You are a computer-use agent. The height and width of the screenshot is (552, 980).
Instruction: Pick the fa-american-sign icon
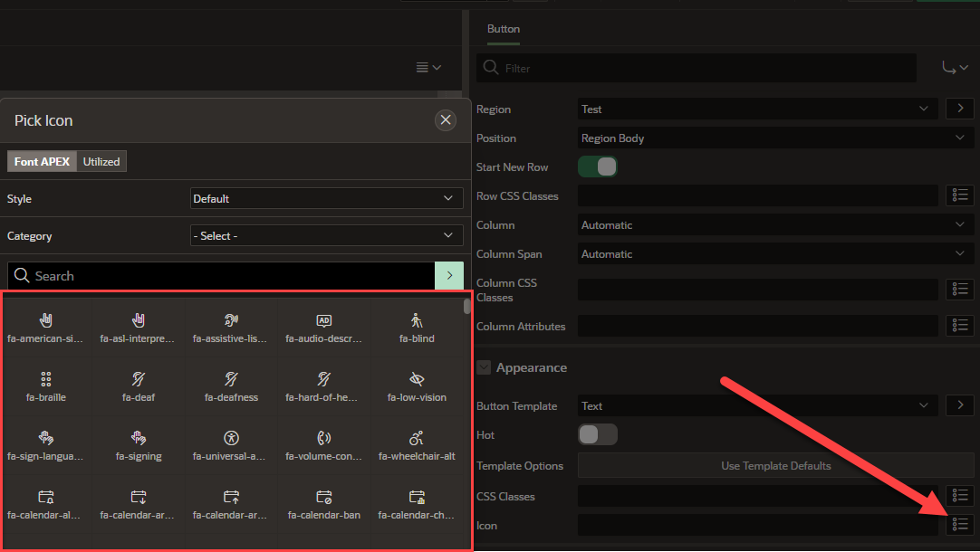point(45,328)
